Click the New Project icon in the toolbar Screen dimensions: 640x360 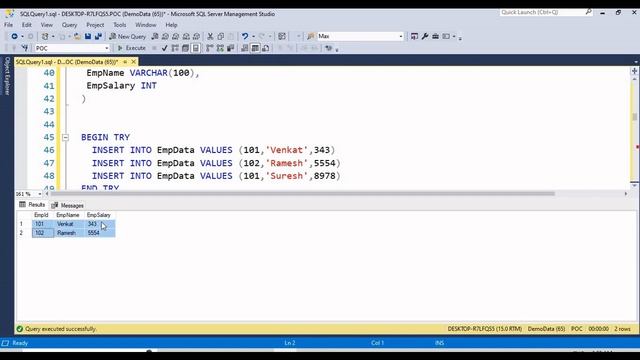click(45, 36)
